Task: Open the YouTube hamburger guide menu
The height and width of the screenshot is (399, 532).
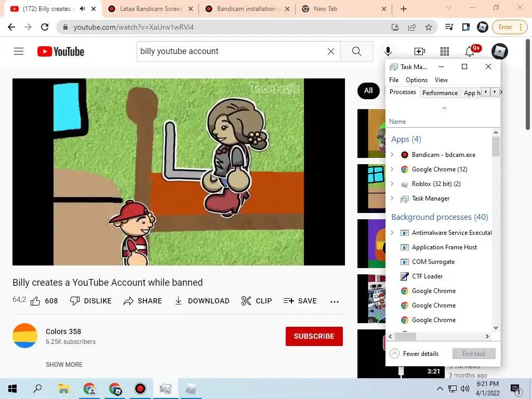Action: [19, 51]
